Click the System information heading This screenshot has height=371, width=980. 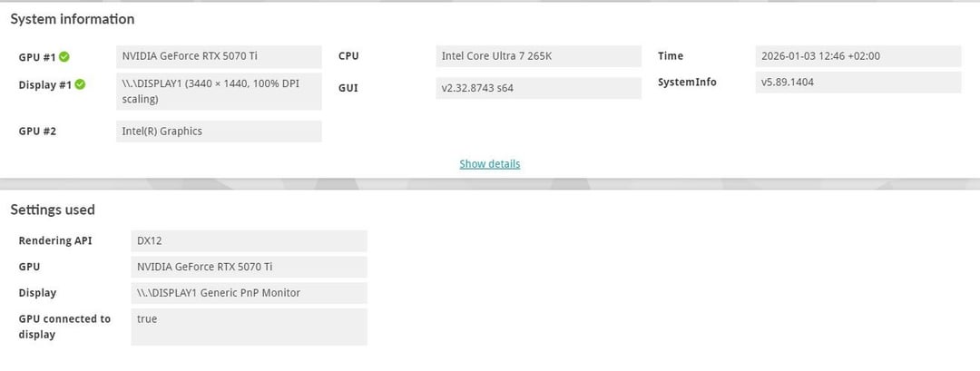(x=73, y=19)
